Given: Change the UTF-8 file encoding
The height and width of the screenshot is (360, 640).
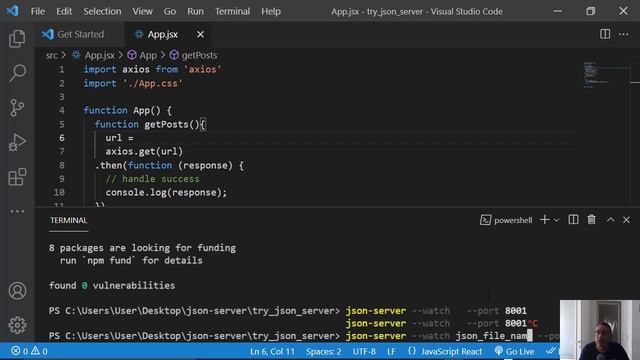Looking at the screenshot, I should [364, 351].
